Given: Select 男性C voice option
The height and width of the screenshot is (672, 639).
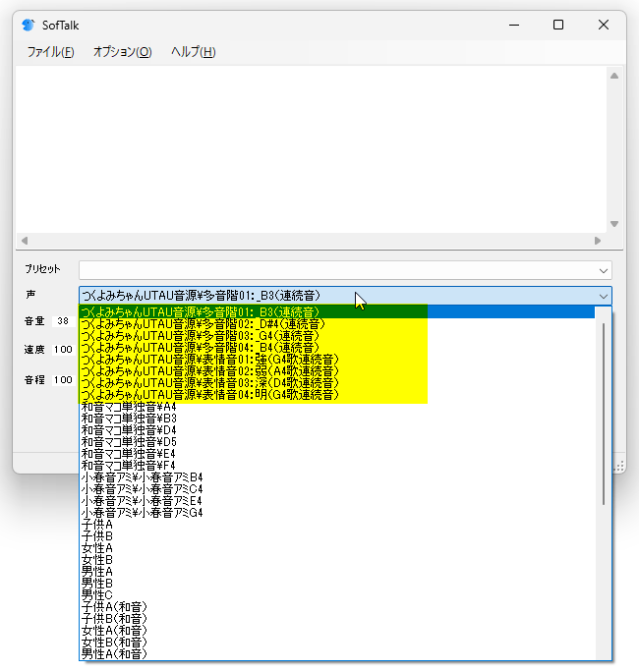Looking at the screenshot, I should (96, 594).
